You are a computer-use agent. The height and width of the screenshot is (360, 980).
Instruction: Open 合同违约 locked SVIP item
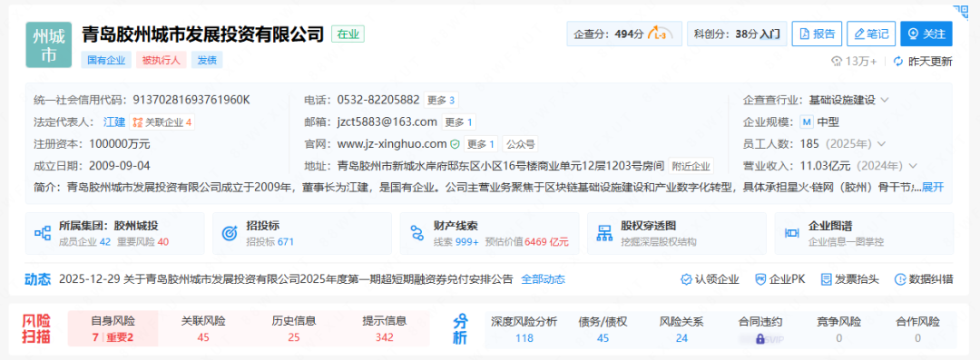point(760,329)
